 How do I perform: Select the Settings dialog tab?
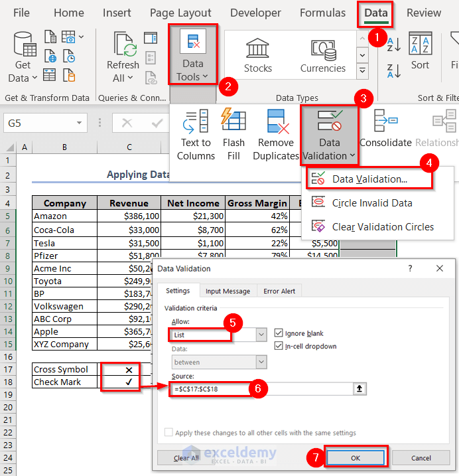(178, 291)
